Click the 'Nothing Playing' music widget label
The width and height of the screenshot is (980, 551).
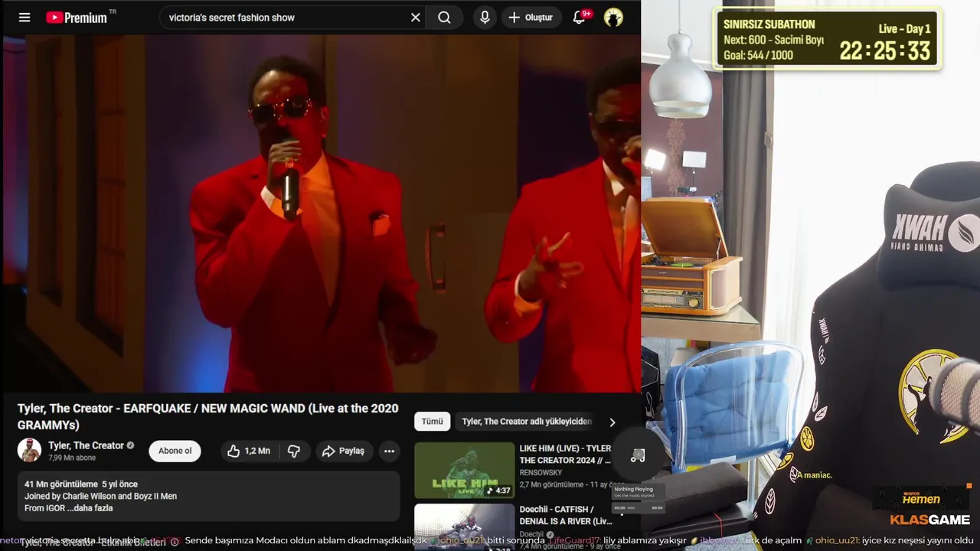pos(633,489)
